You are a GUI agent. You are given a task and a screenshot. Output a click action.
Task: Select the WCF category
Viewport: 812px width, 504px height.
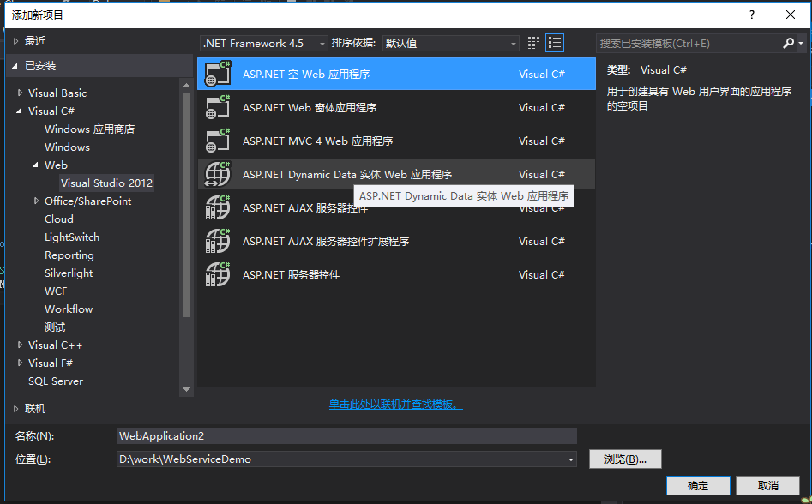click(56, 291)
